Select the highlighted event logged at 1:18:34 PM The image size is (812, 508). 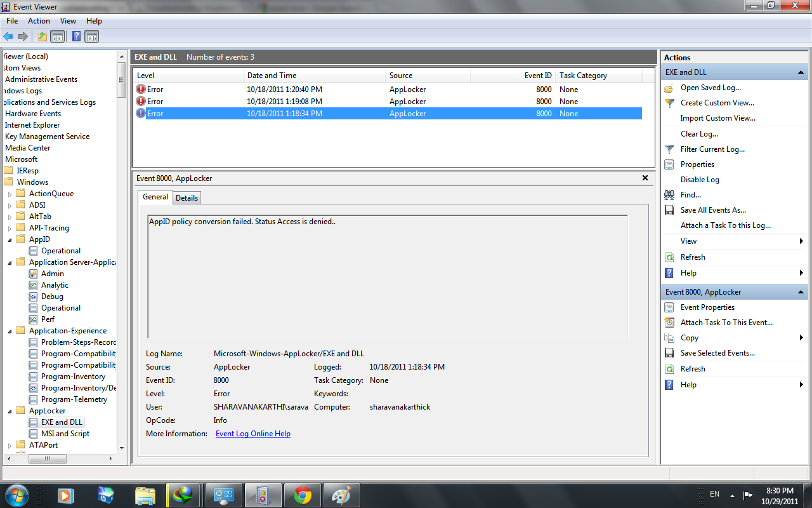pos(388,114)
